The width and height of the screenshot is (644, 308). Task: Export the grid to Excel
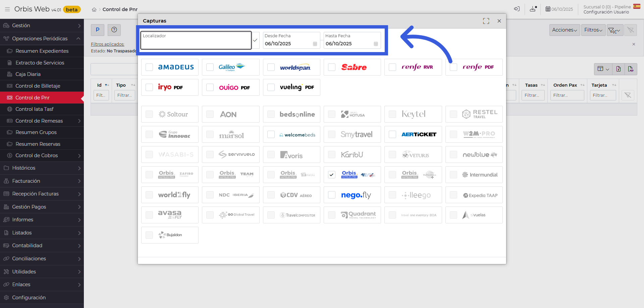619,69
